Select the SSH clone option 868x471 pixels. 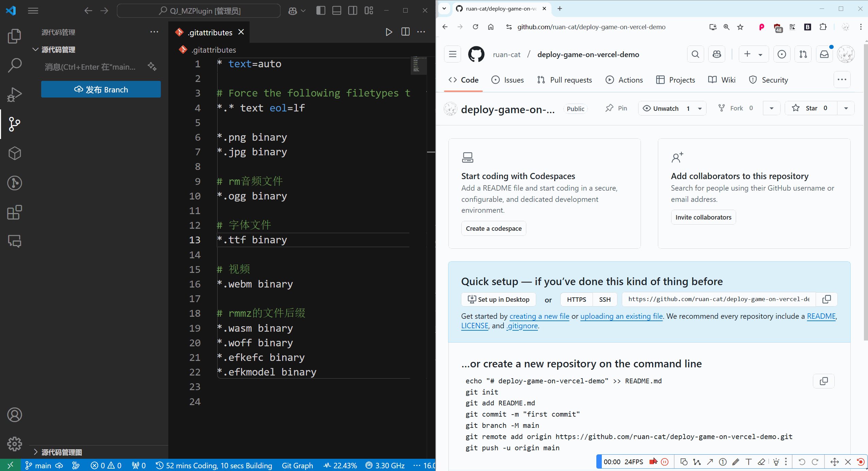tap(605, 299)
